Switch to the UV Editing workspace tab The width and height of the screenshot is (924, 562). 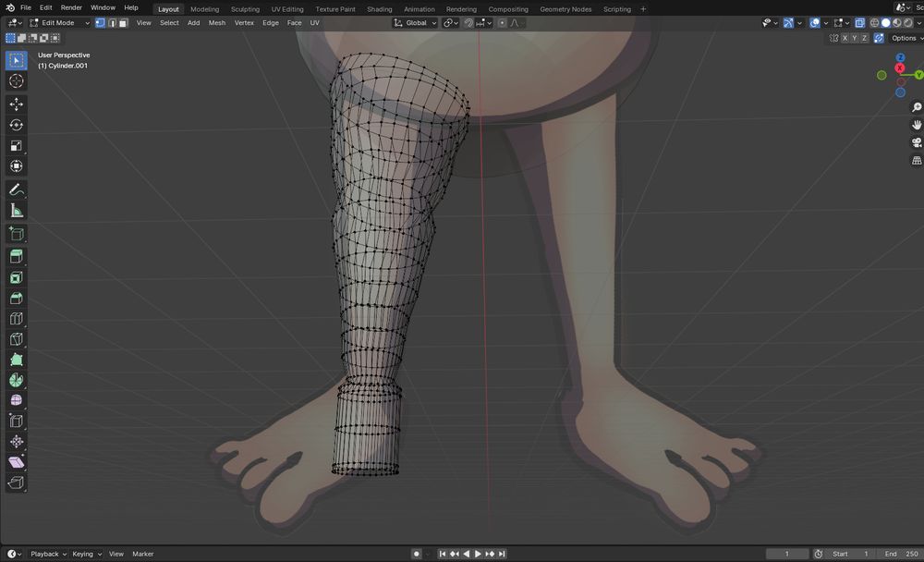[x=287, y=9]
